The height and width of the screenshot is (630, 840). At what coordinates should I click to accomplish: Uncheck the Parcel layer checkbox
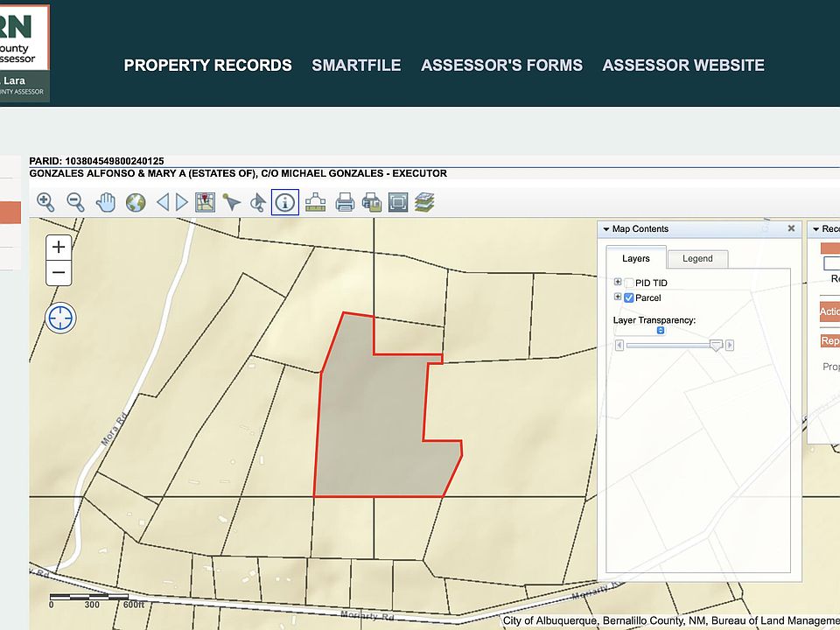629,297
